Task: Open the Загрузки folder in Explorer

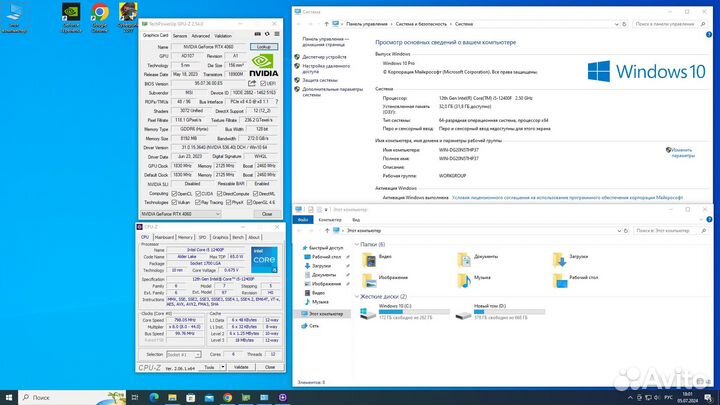Action: click(x=570, y=259)
